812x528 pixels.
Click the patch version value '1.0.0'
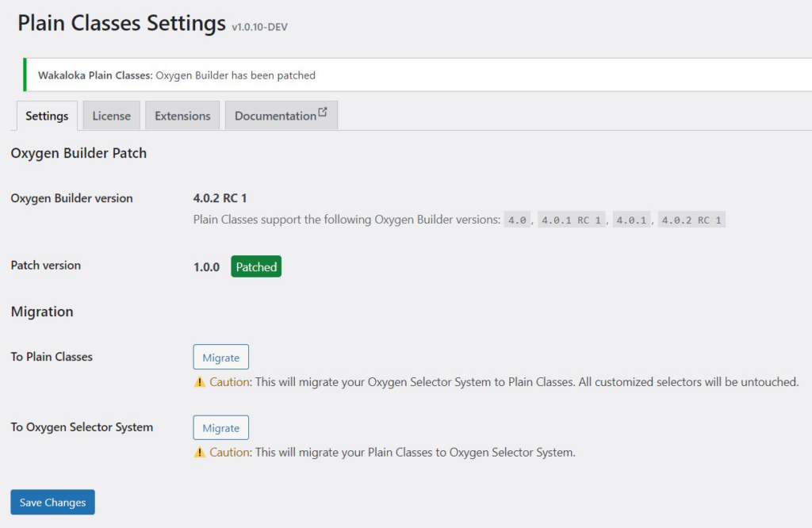(x=207, y=267)
